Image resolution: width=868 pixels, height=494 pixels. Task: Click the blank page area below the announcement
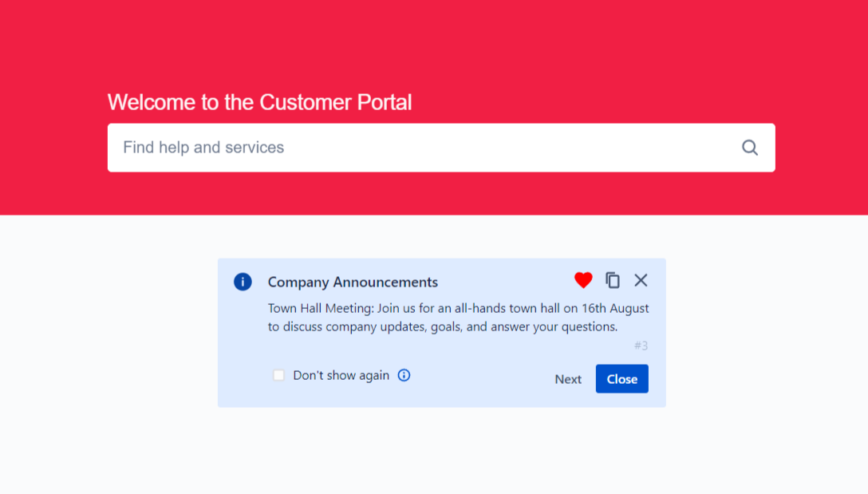pos(434,455)
